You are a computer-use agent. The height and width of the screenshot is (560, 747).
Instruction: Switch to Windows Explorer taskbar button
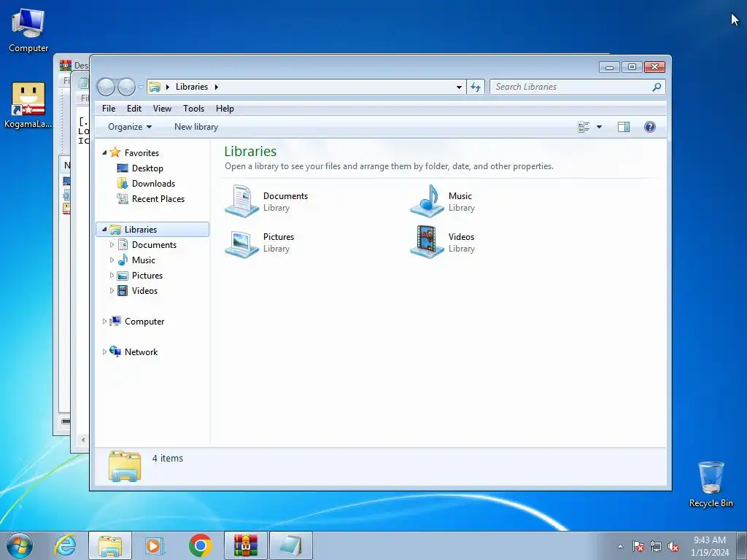point(110,545)
